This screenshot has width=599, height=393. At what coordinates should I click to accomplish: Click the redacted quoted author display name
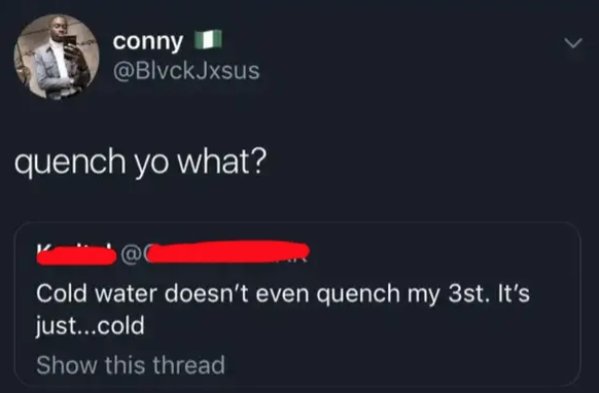pos(77,255)
